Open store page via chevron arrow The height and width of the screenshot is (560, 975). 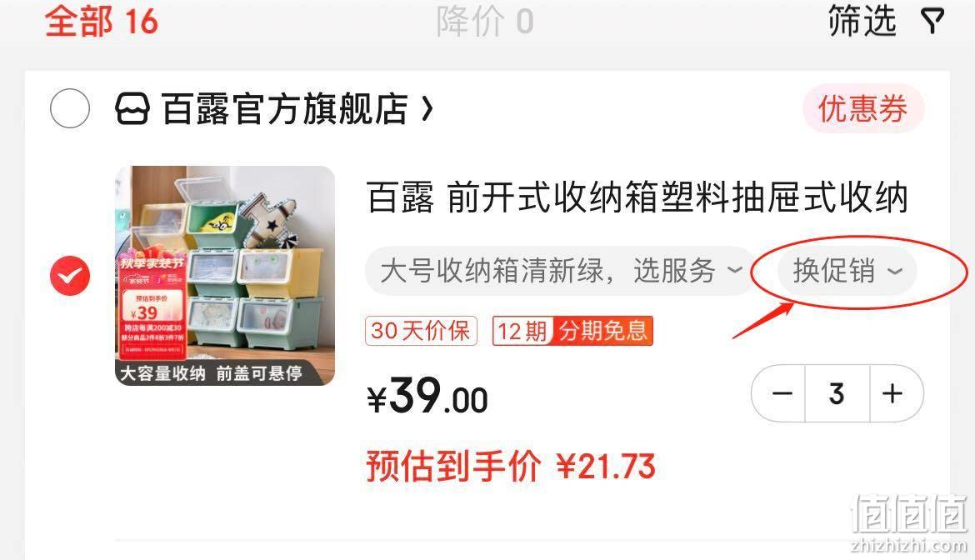coord(427,109)
